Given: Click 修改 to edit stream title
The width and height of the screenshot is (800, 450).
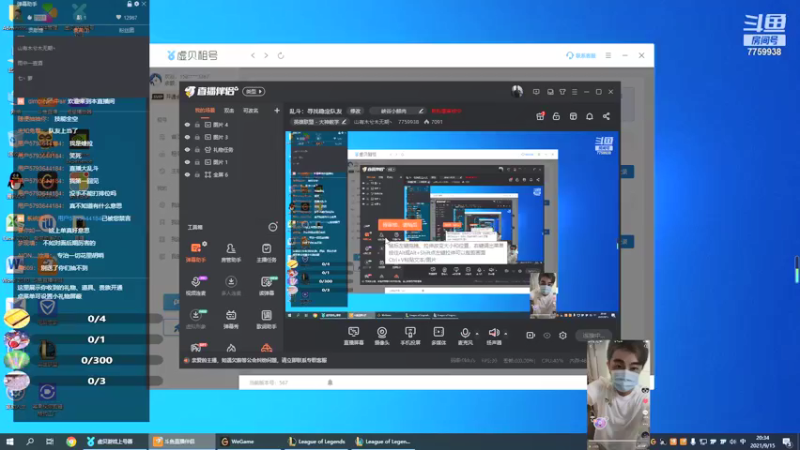Looking at the screenshot, I should pos(355,111).
